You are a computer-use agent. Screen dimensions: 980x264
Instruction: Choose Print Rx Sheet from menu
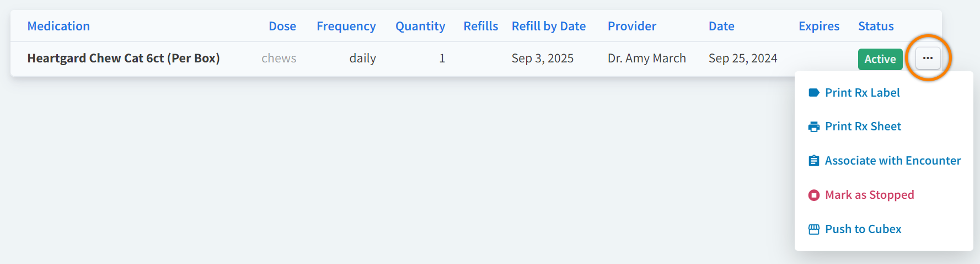tap(863, 126)
